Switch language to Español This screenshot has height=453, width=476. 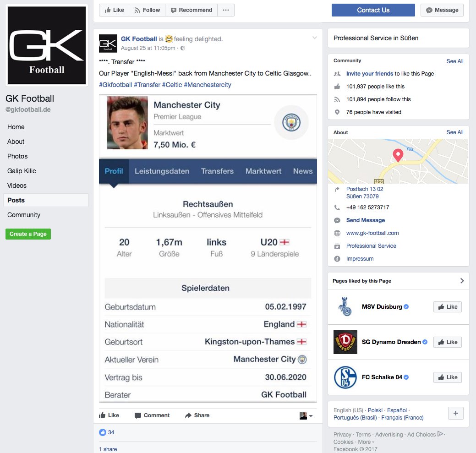point(397,410)
